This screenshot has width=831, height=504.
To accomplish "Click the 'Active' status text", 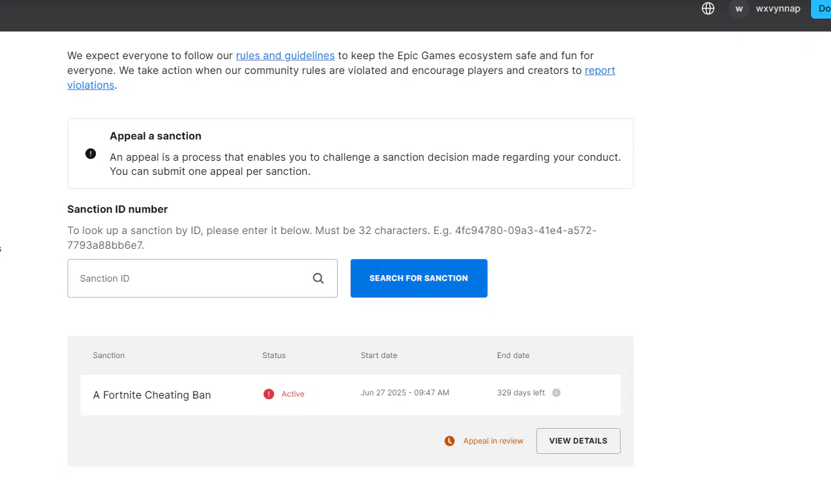I will coord(293,394).
